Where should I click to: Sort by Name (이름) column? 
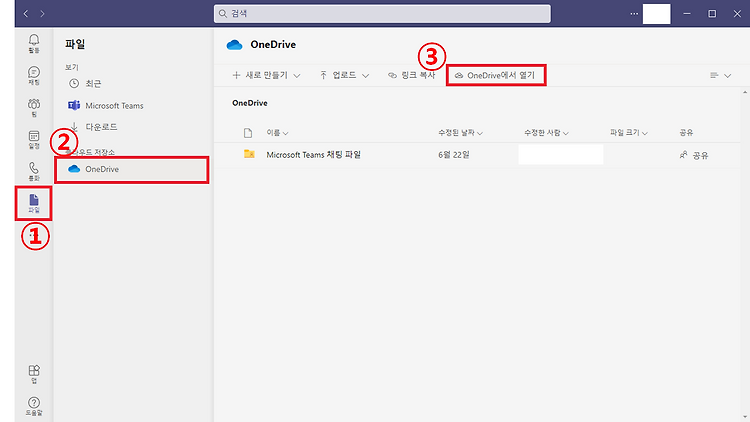point(277,133)
